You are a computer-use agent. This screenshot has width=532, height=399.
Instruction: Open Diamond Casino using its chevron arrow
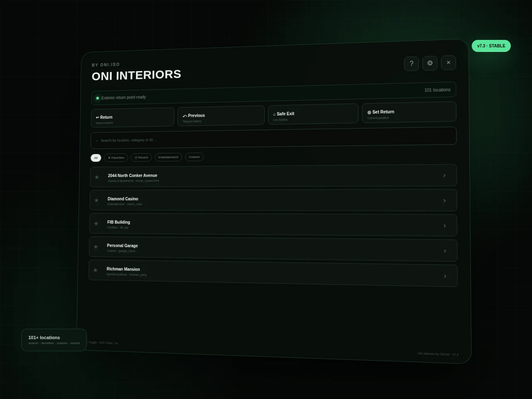click(x=444, y=201)
